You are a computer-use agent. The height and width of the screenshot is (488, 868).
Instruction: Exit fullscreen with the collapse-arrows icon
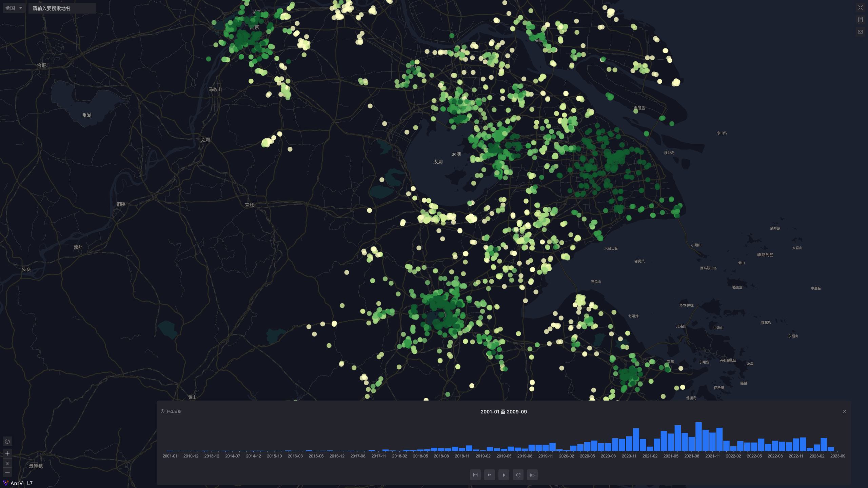coord(860,7)
